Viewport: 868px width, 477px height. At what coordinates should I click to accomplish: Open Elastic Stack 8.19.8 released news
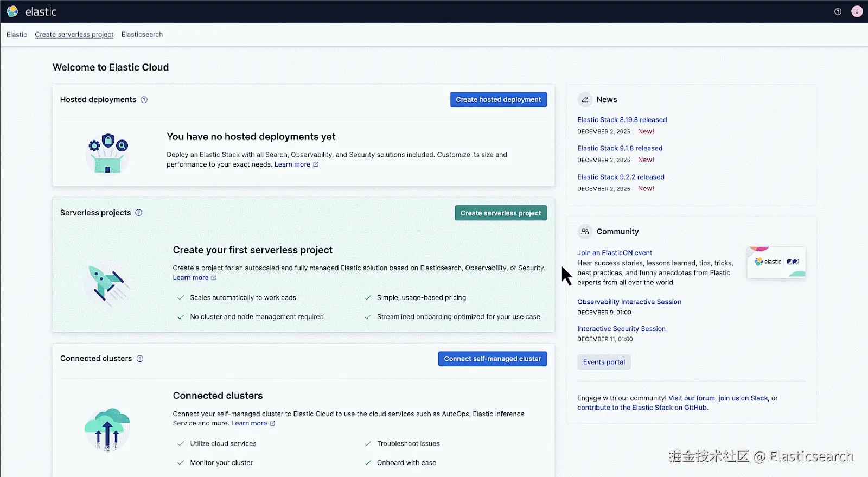pos(622,120)
